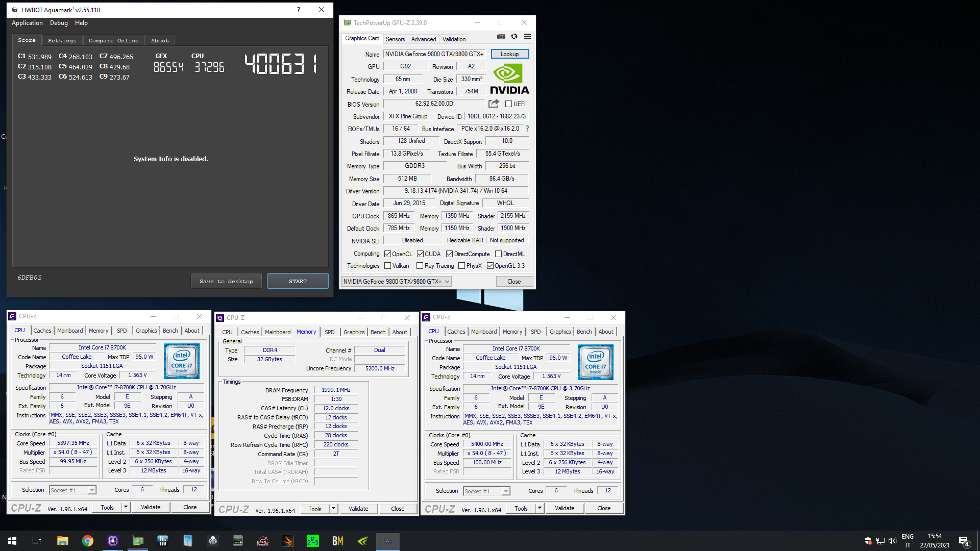Toggle the DirectML checkbox
Viewport: 980px width, 551px height.
(x=499, y=254)
